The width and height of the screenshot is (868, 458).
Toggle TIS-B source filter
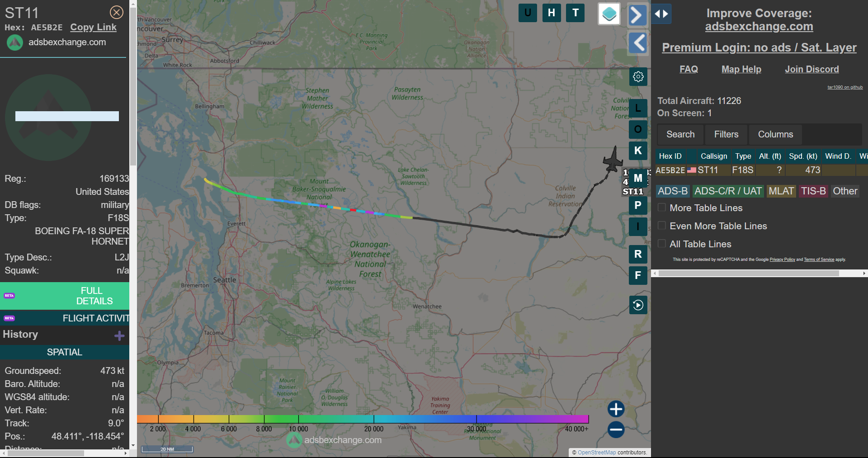pyautogui.click(x=813, y=191)
